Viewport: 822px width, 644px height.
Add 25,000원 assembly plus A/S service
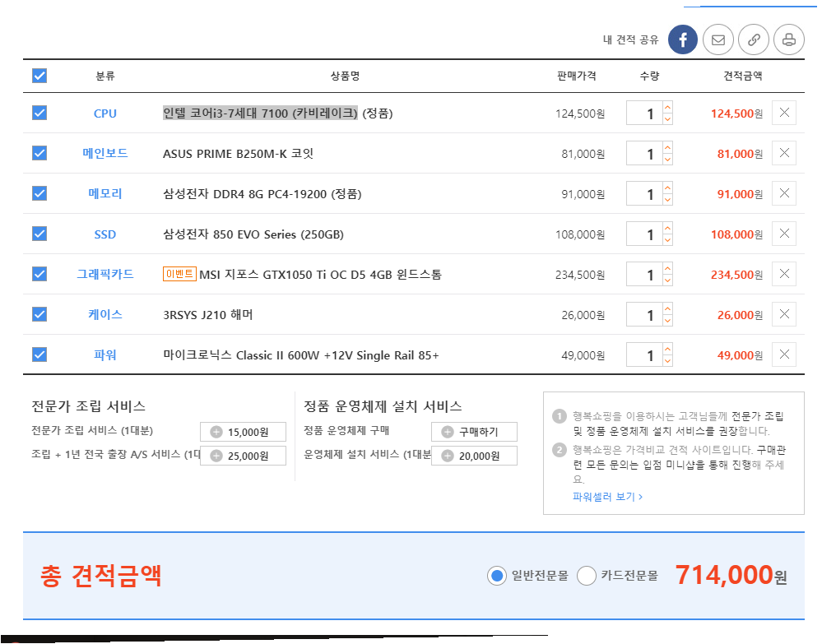point(243,456)
